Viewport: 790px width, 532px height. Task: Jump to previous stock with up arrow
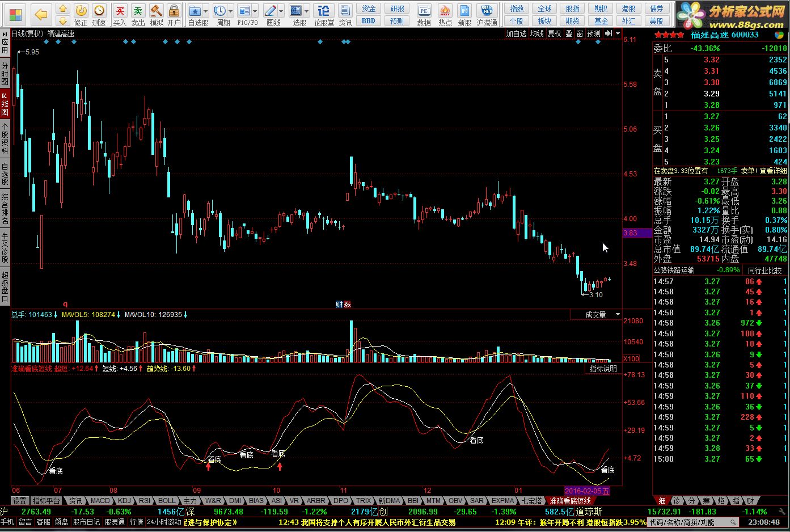pyautogui.click(x=63, y=9)
